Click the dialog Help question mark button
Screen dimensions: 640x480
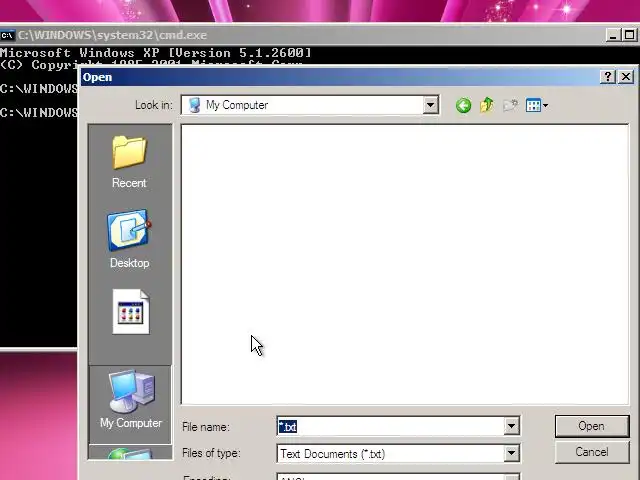[607, 77]
